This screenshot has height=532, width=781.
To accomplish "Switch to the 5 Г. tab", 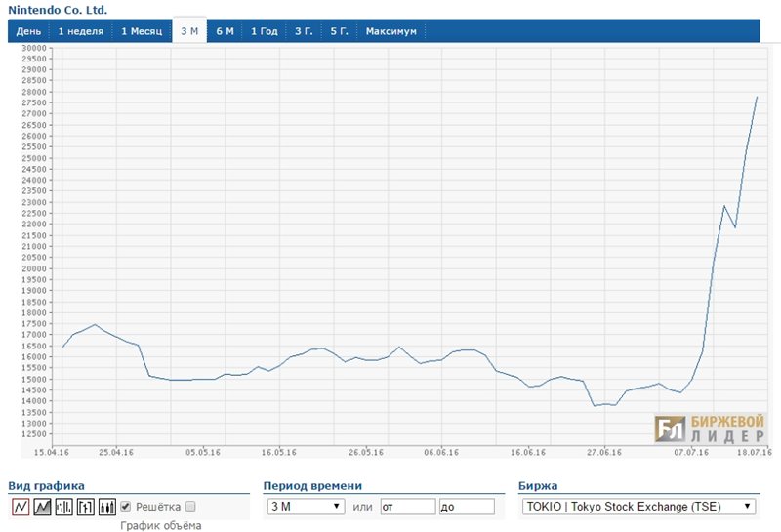I will (x=339, y=31).
